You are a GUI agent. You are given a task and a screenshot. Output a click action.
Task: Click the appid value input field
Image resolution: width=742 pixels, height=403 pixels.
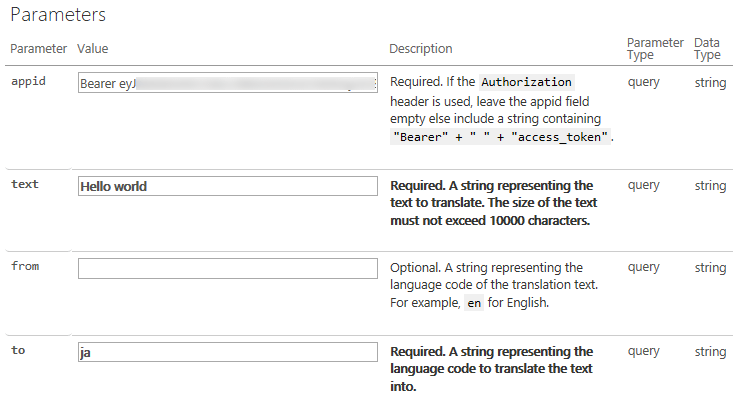227,84
